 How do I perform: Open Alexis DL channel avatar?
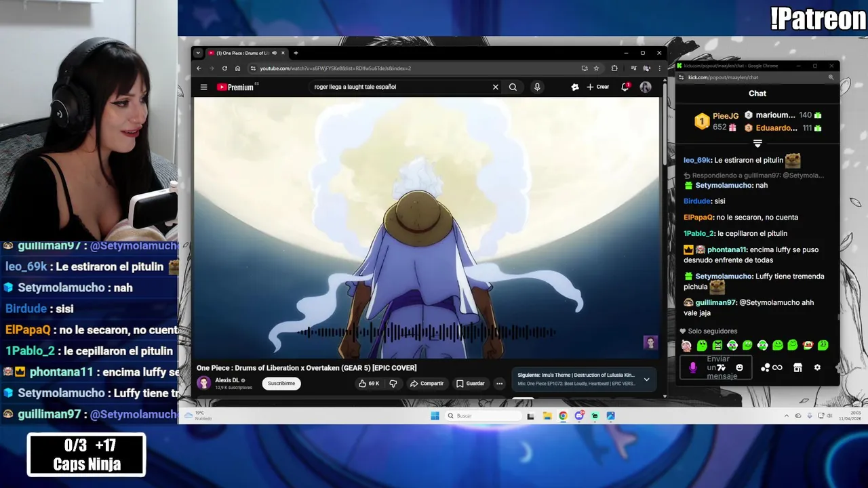[203, 383]
